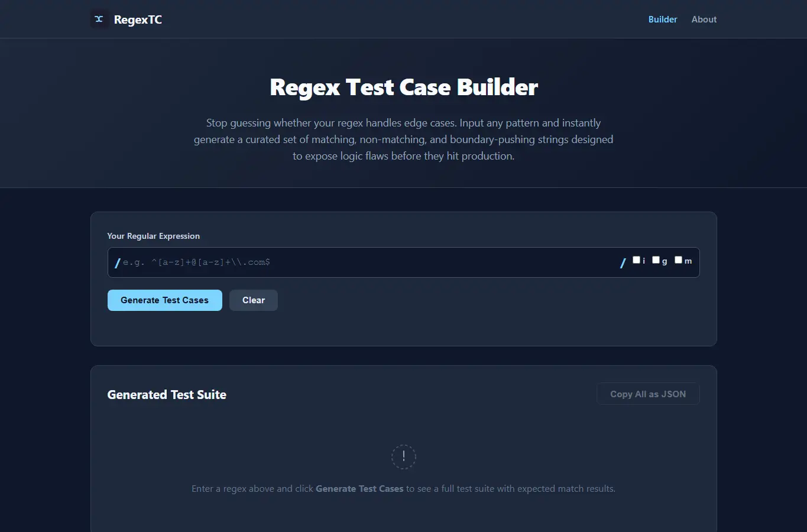
Task: Click the dashed exclamation empty-state icon
Action: click(404, 457)
